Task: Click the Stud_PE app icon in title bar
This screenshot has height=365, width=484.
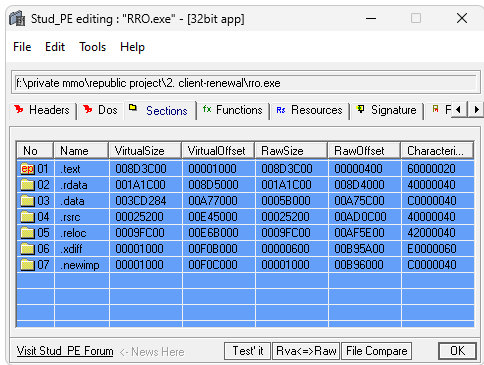Action: coord(17,18)
